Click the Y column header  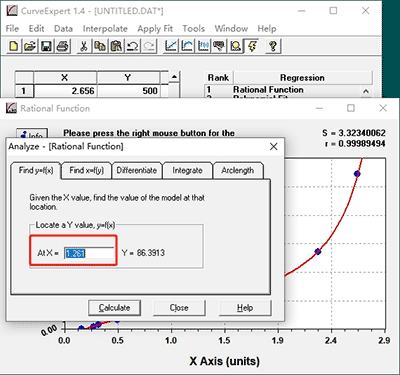(128, 77)
